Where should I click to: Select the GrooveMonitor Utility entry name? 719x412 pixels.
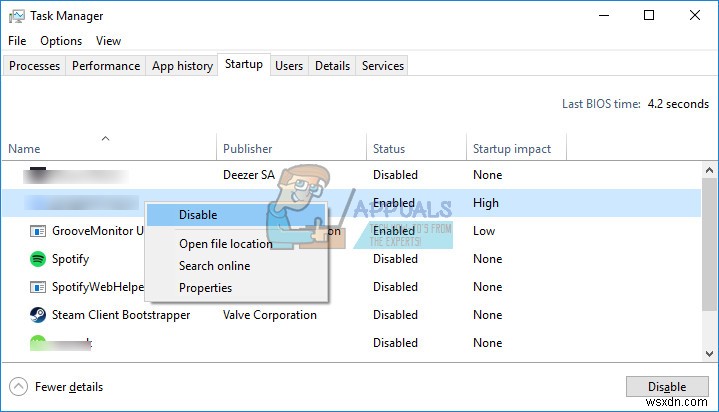(98, 231)
